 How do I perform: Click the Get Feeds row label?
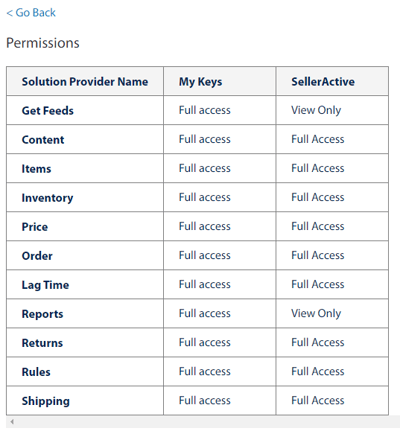click(x=48, y=111)
